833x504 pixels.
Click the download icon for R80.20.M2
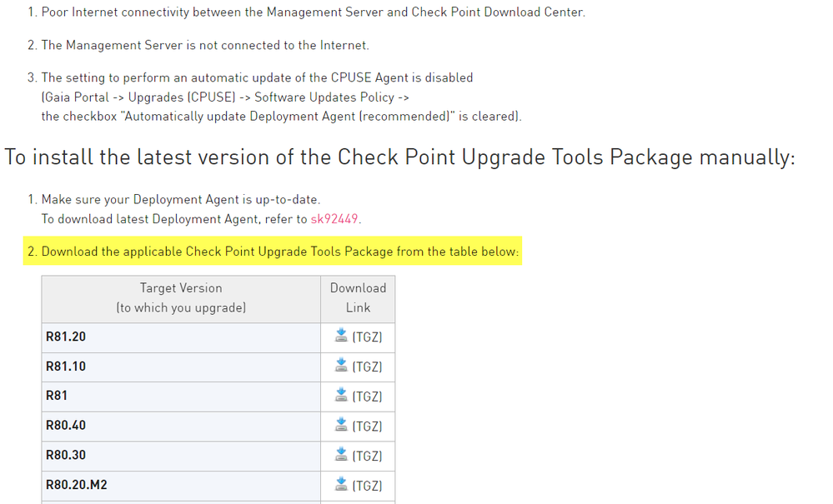tap(340, 484)
